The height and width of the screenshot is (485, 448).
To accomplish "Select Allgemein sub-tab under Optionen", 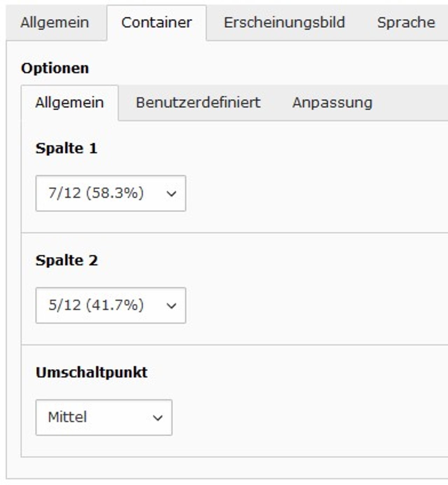I will (70, 103).
